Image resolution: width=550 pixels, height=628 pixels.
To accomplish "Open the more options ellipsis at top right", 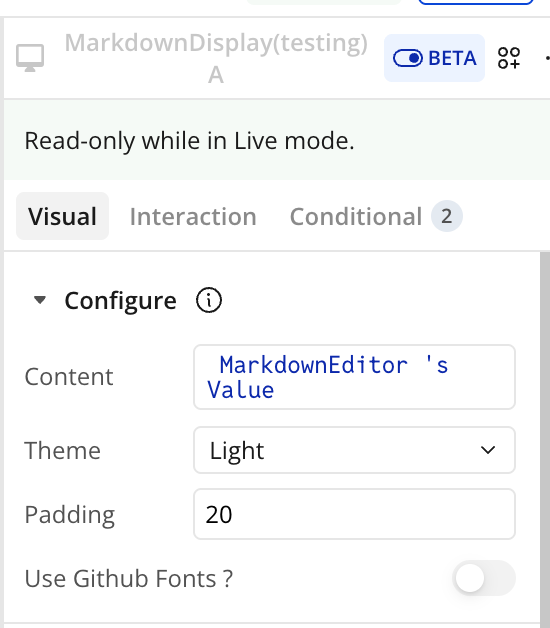I will 547,58.
